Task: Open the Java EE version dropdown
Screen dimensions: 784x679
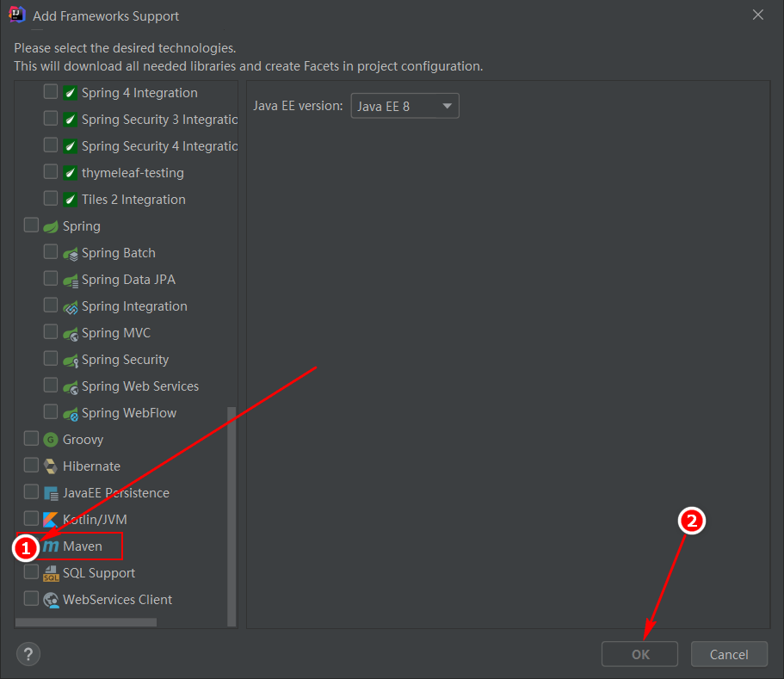Action: tap(404, 107)
